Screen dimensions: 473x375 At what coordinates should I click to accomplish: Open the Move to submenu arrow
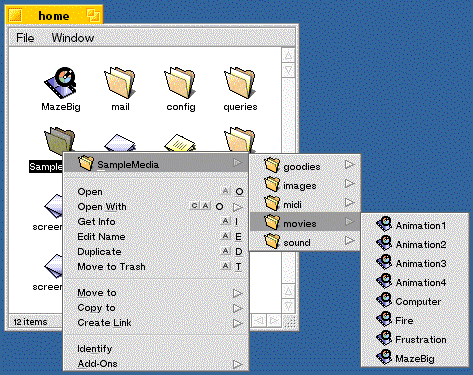(x=237, y=293)
